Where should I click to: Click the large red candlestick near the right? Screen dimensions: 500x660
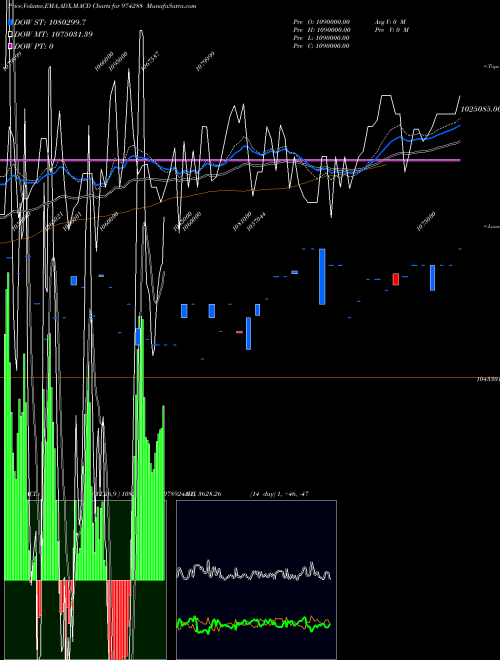[396, 279]
